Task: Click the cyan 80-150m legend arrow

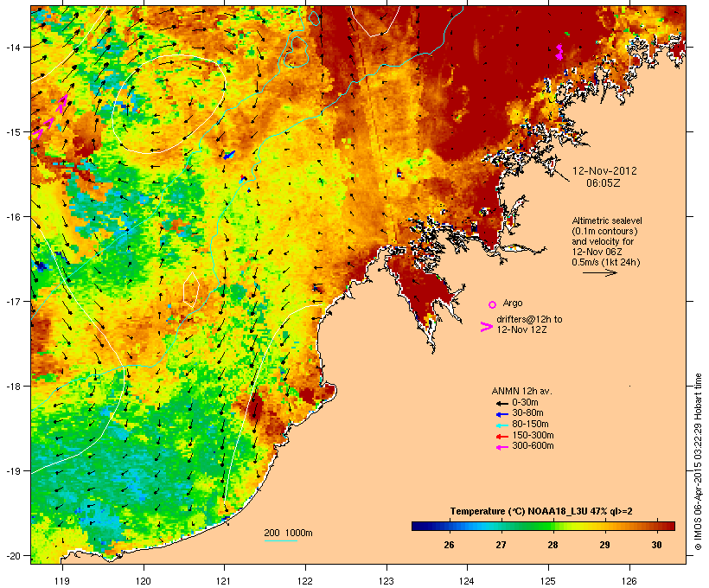Action: coord(501,425)
